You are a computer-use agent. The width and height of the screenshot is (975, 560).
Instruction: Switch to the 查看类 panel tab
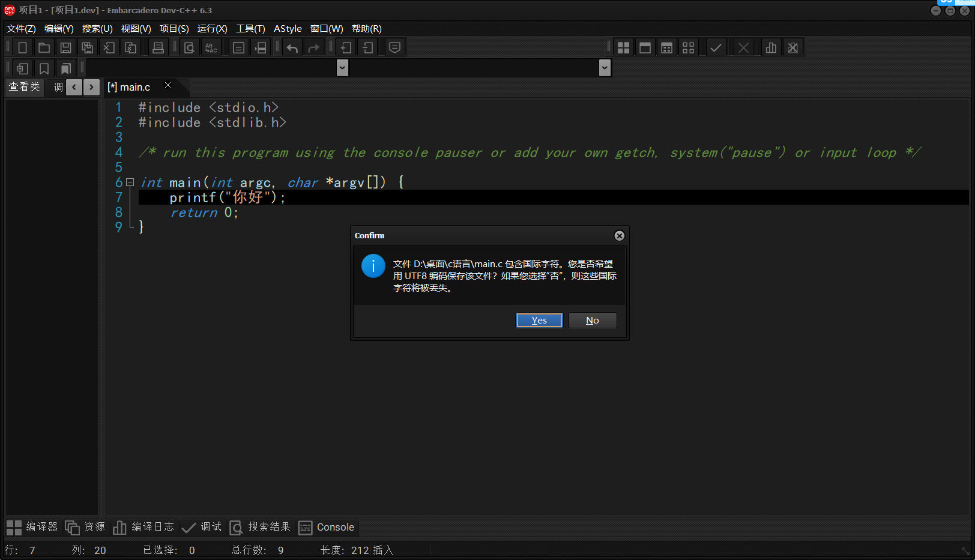(24, 87)
